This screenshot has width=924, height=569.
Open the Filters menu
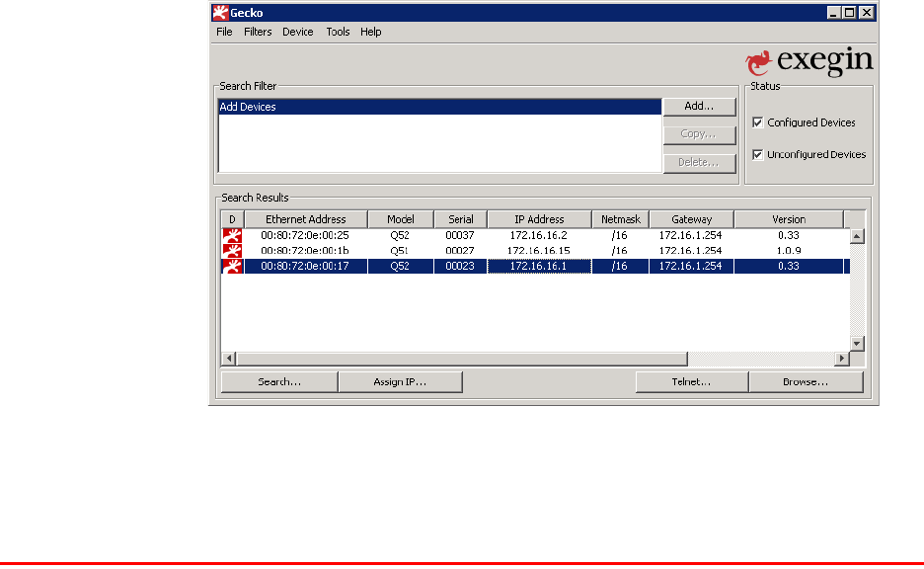point(258,32)
